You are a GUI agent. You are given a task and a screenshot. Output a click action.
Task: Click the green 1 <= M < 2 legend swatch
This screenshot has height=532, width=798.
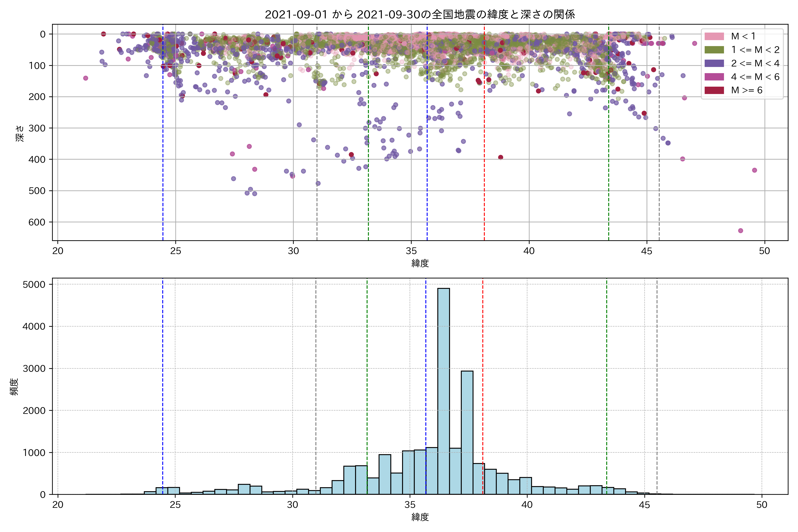click(x=714, y=50)
